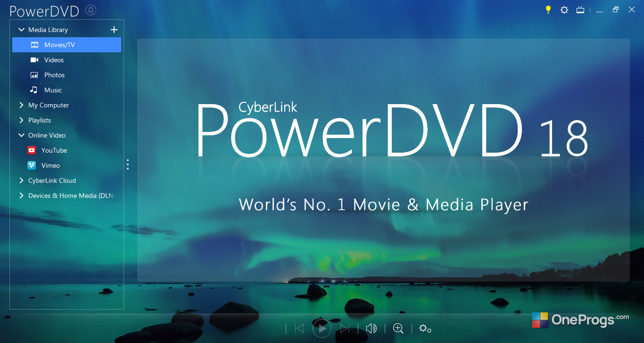Skip to previous track

299,328
